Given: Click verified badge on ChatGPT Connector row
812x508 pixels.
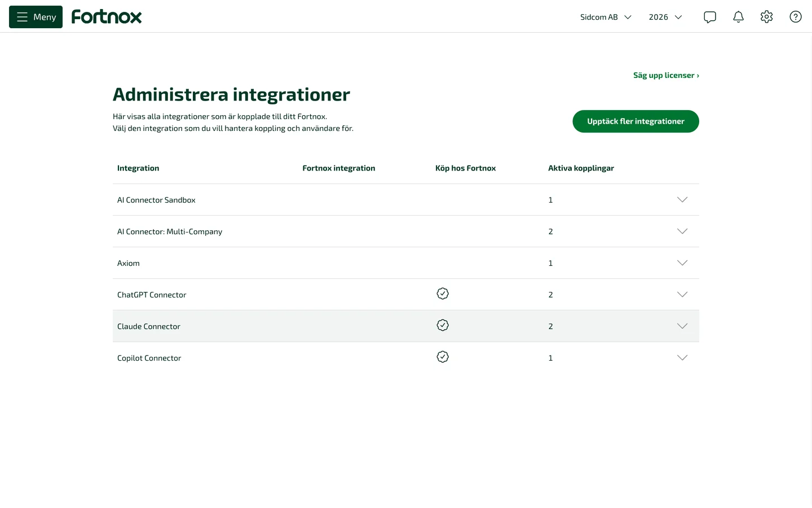Looking at the screenshot, I should [443, 294].
